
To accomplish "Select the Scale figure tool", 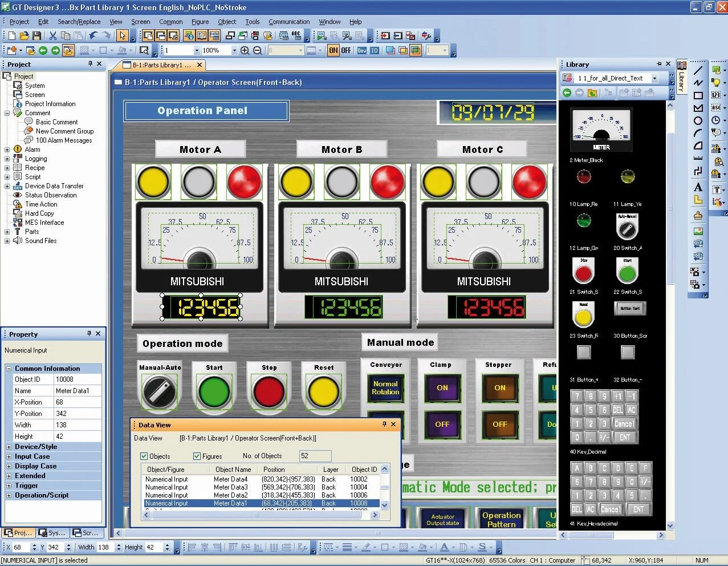I will (x=698, y=158).
